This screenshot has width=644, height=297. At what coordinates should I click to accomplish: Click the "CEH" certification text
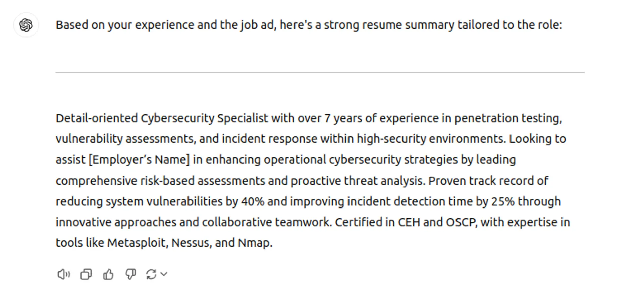coord(409,222)
